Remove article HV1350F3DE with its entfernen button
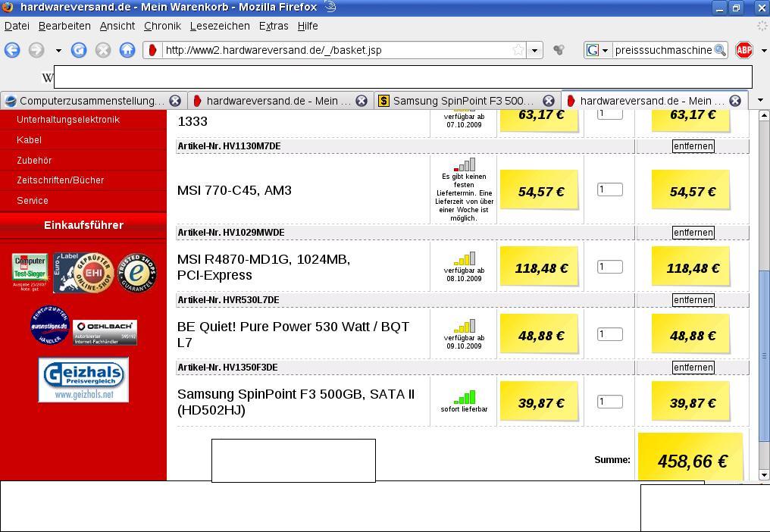 [693, 368]
